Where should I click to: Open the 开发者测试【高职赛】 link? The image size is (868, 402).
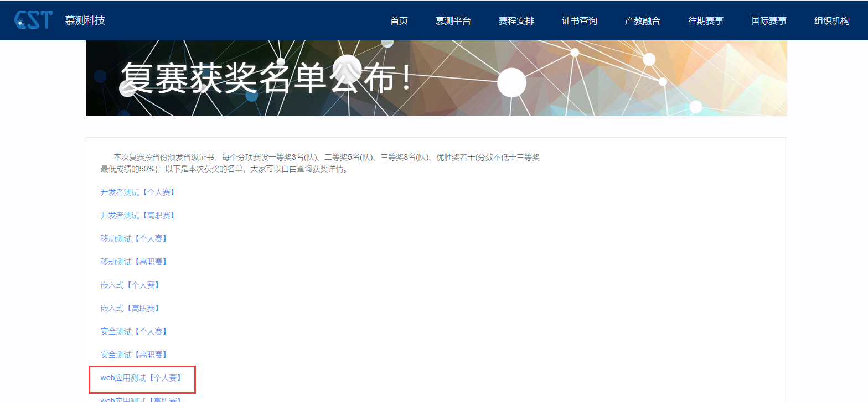click(x=138, y=216)
